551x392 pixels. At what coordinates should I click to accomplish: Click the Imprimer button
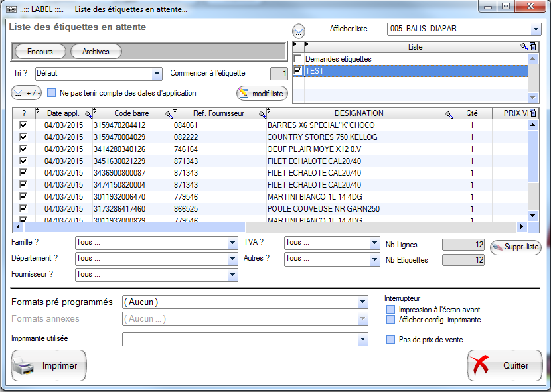coord(49,365)
